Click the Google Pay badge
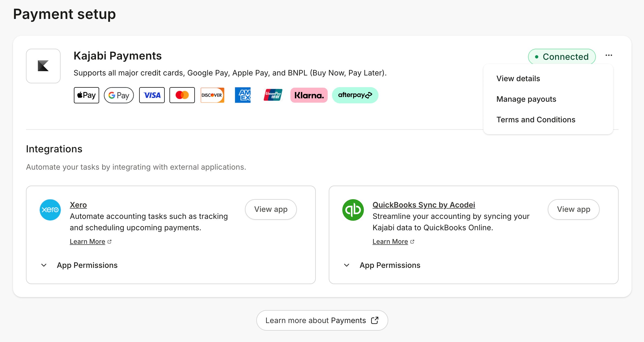644x342 pixels. [119, 95]
